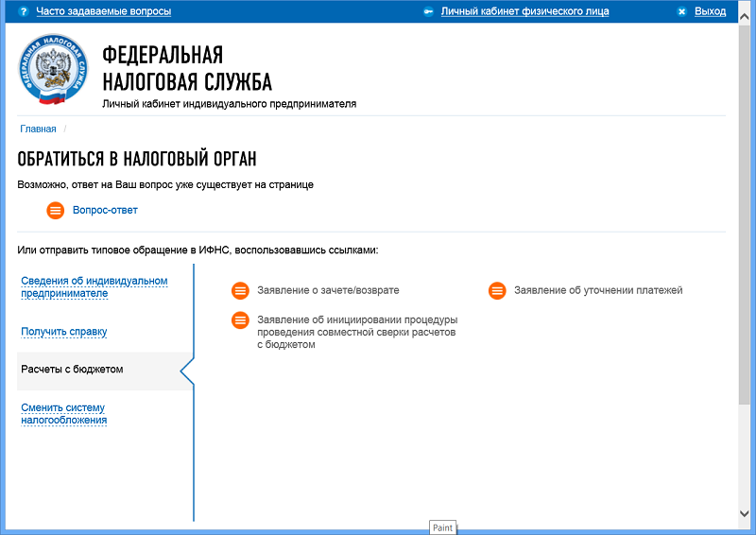Viewport: 756px width, 535px height.
Task: Select the Расчеты с бюджетом tab
Action: click(x=105, y=371)
